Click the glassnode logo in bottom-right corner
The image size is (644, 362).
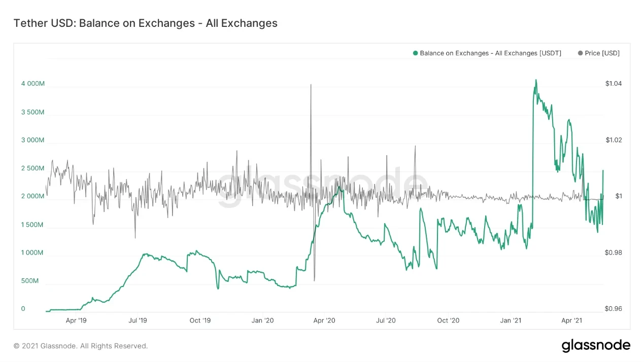[x=596, y=346]
